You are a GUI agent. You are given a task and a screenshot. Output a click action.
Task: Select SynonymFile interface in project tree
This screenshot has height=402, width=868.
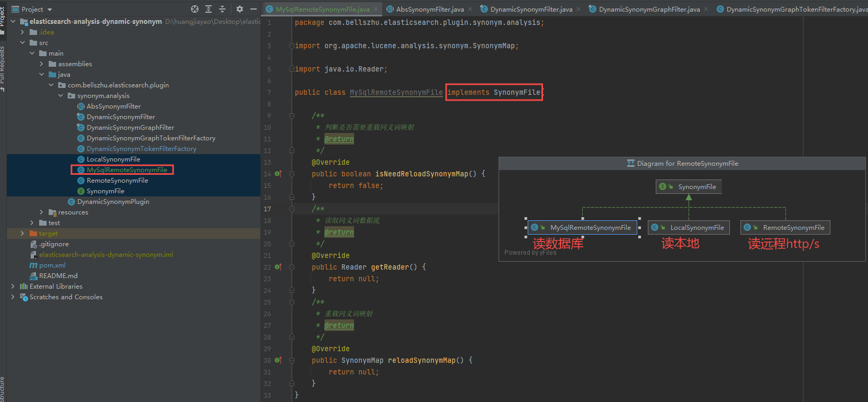(x=105, y=191)
